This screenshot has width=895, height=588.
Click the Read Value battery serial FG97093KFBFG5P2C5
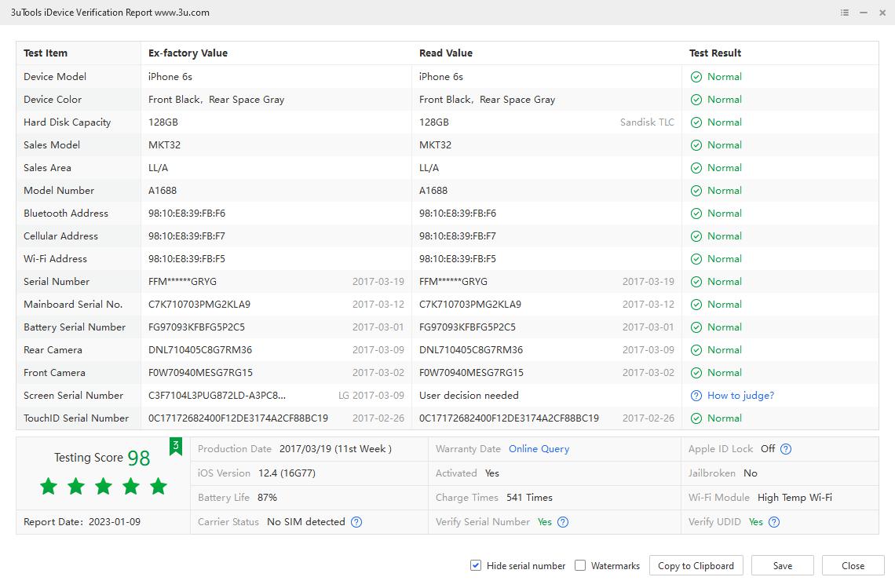[467, 327]
